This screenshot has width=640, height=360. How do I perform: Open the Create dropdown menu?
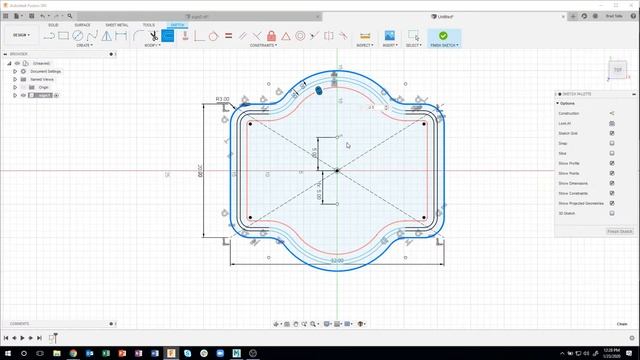(x=84, y=45)
